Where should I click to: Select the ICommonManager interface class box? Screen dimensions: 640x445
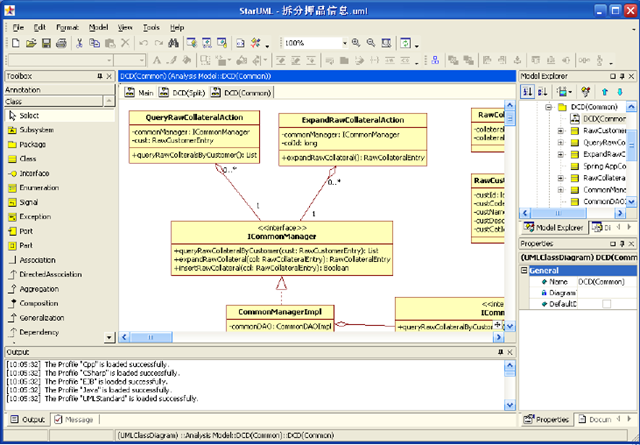point(282,248)
